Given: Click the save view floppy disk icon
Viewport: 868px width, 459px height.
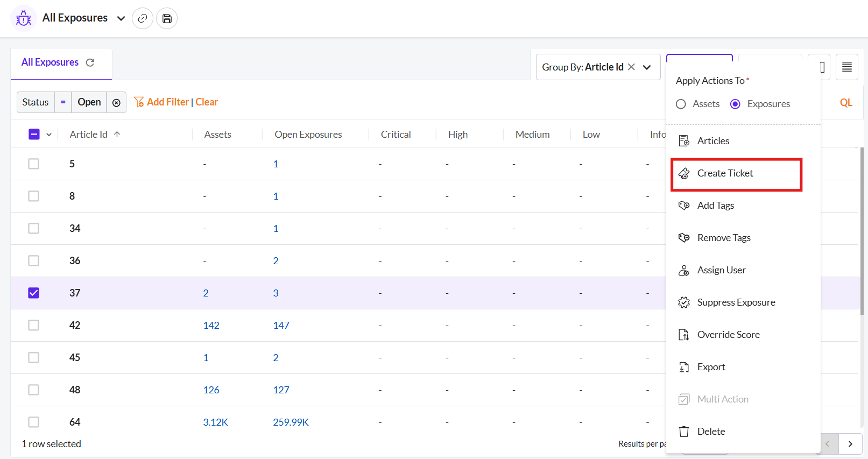Looking at the screenshot, I should (x=167, y=18).
